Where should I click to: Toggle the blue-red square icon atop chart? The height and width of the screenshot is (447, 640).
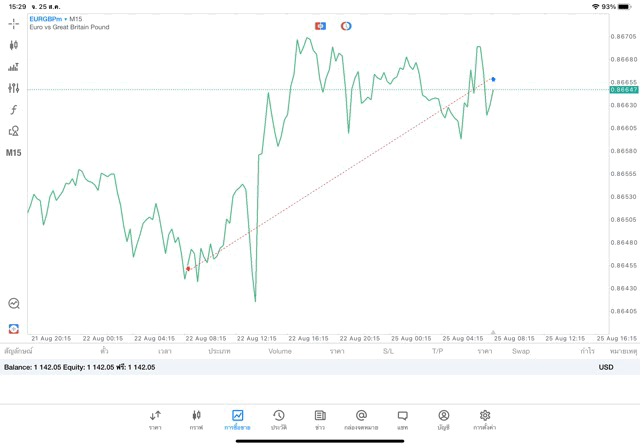pos(320,26)
